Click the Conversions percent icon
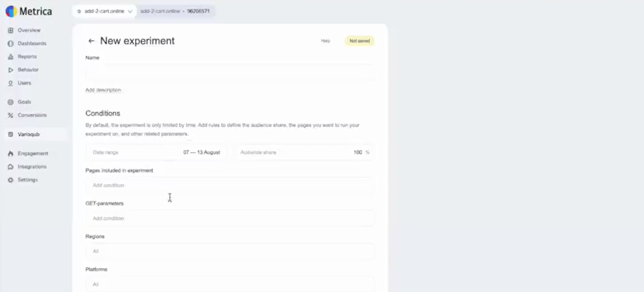Image resolution: width=644 pixels, height=292 pixels. click(x=11, y=116)
